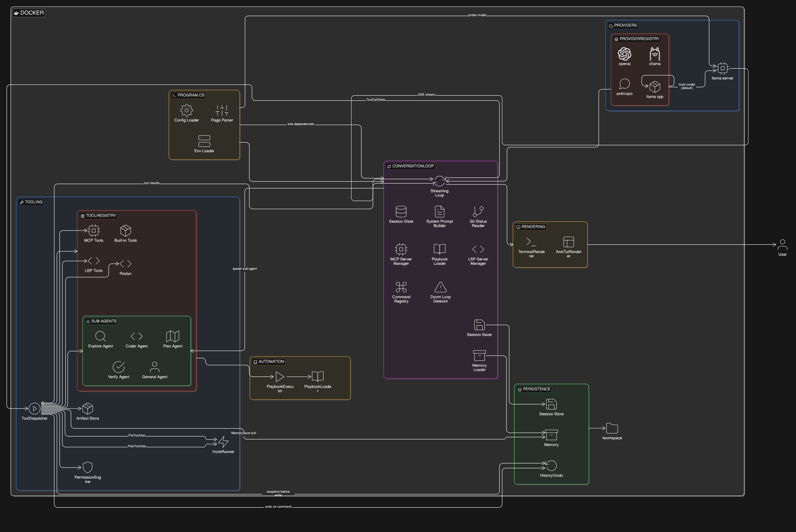Select the PlaybookExecutor play icon
Viewport: 796px width, 532px height.
pyautogui.click(x=280, y=377)
